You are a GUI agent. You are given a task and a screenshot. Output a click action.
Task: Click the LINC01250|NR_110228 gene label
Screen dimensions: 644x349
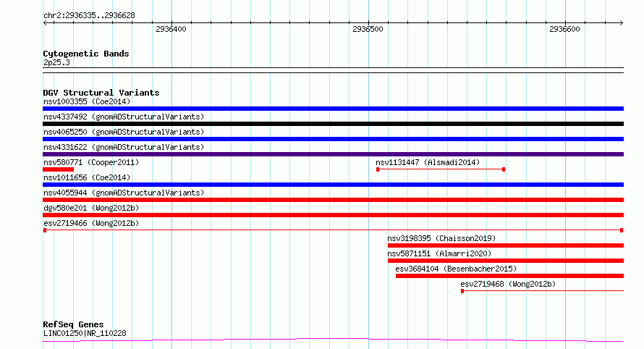pyautogui.click(x=85, y=333)
